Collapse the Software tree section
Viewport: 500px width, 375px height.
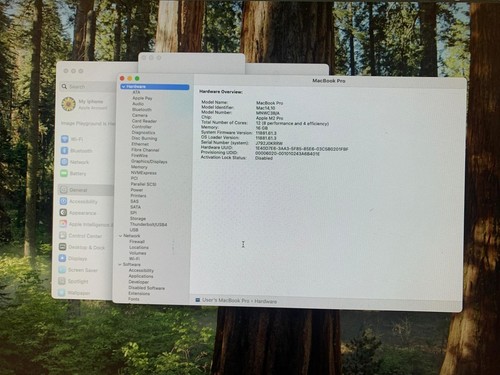point(120,264)
